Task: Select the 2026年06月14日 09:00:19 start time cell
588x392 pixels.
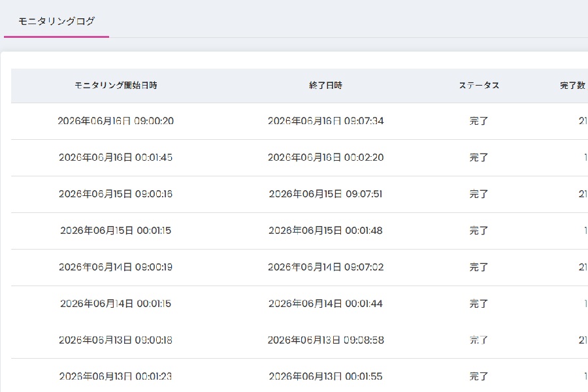Action: click(116, 267)
